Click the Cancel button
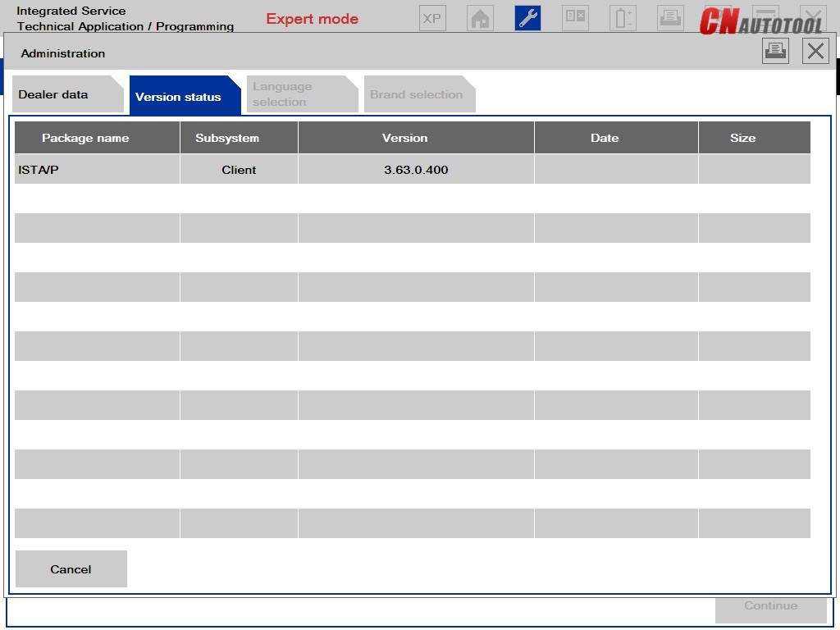Image resolution: width=840 pixels, height=630 pixels. (x=71, y=569)
